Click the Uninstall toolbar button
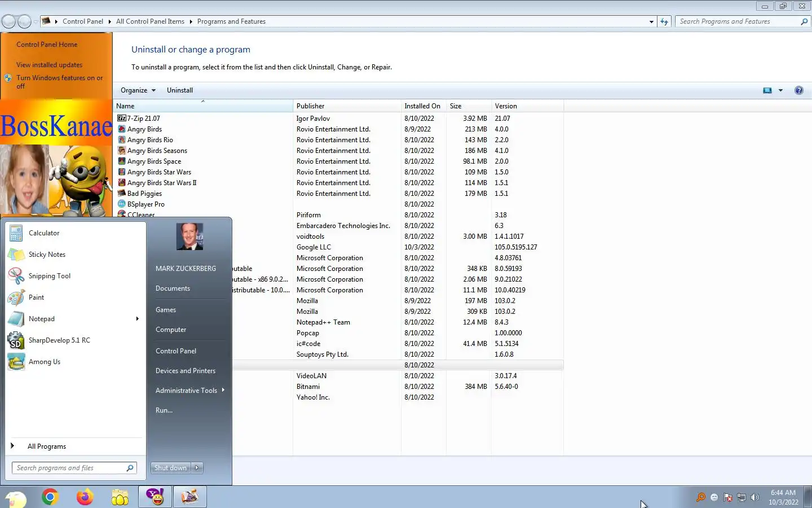 click(x=180, y=90)
